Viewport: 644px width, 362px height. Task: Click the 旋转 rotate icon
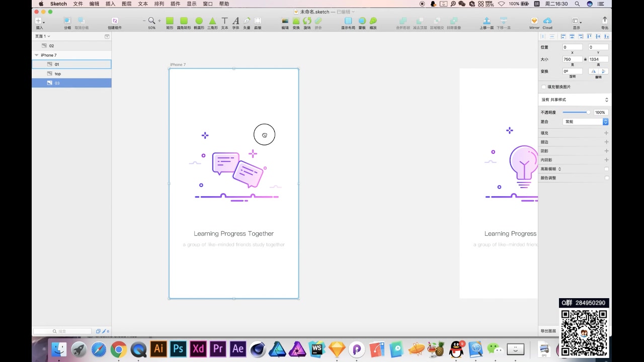pyautogui.click(x=307, y=21)
